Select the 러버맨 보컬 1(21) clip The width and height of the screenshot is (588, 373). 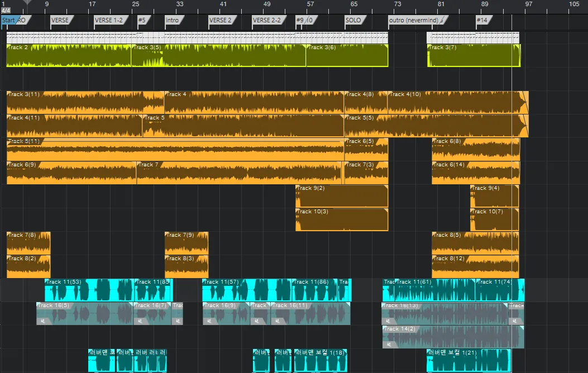[x=469, y=360]
